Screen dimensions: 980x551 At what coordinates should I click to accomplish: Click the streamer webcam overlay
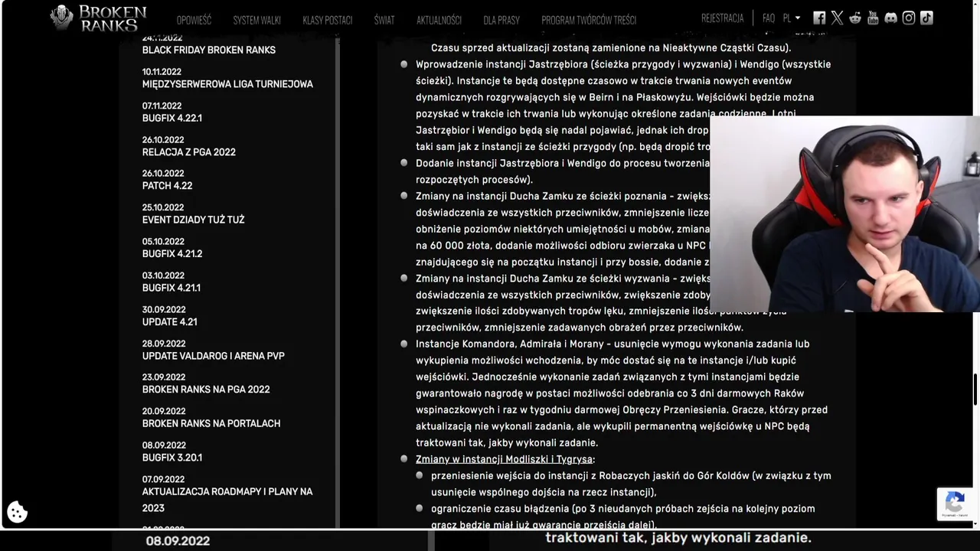844,214
